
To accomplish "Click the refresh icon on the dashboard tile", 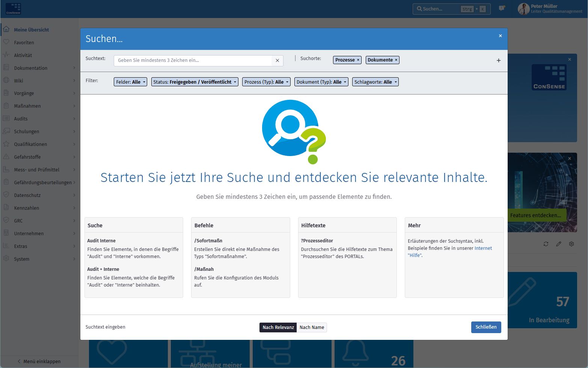I will (546, 244).
